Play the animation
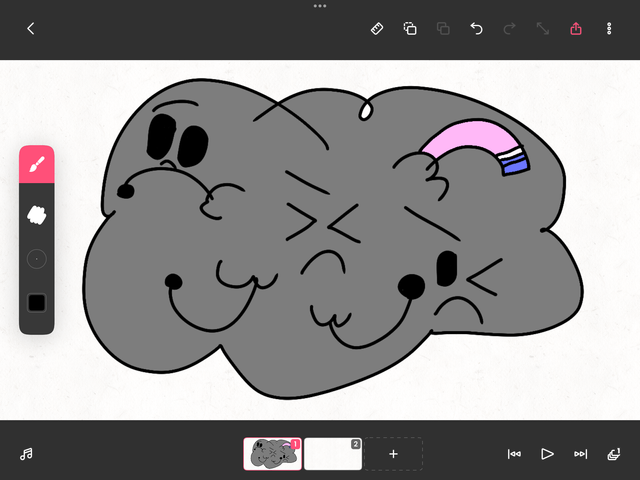The width and height of the screenshot is (640, 480). click(547, 453)
